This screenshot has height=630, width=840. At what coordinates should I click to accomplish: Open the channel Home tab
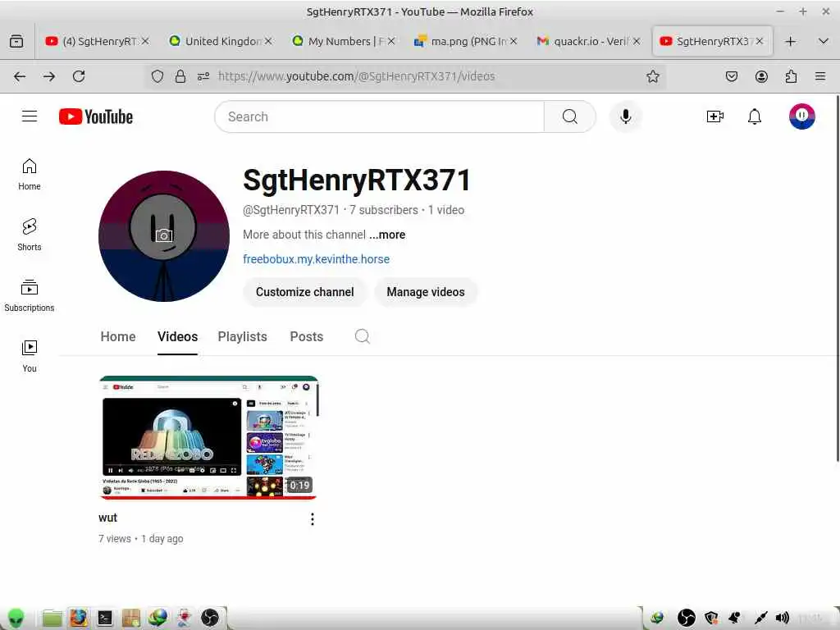click(118, 336)
